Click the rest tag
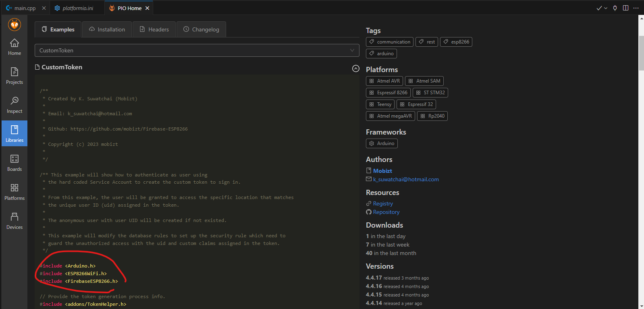This screenshot has width=644, height=309. (x=427, y=42)
